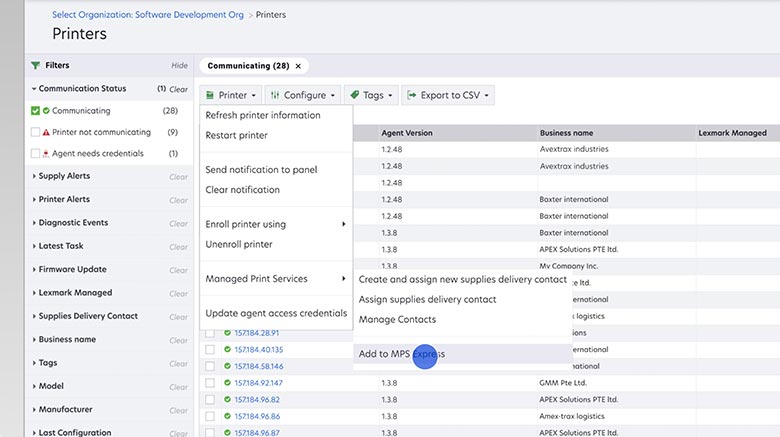Select the checkbox for row 157.184.96.82

click(210, 400)
